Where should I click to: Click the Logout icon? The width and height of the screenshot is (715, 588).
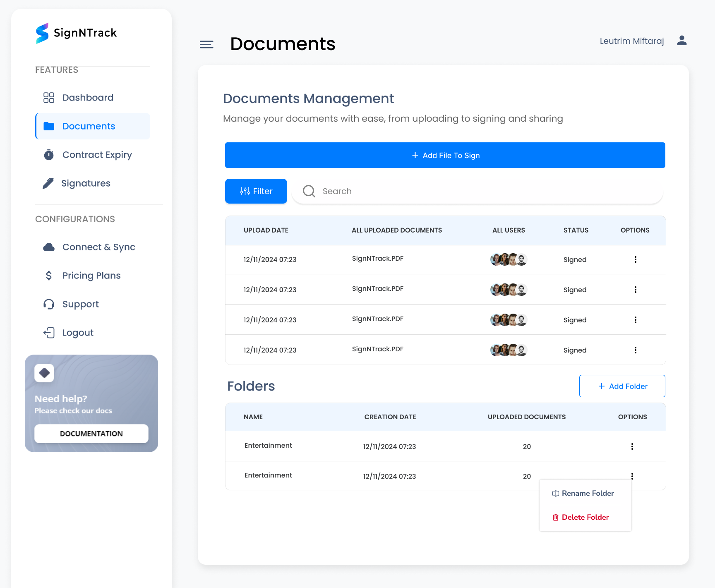49,332
